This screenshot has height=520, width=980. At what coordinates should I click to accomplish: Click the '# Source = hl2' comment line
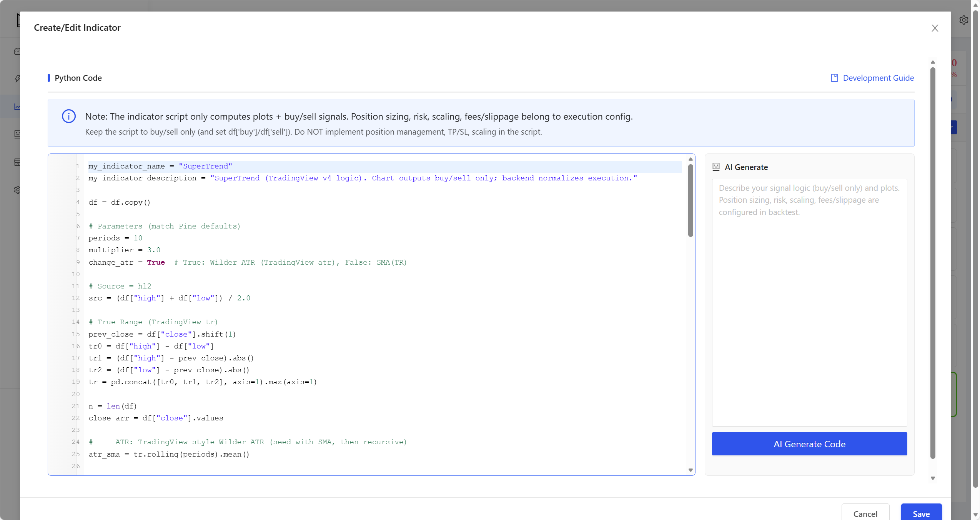(120, 286)
